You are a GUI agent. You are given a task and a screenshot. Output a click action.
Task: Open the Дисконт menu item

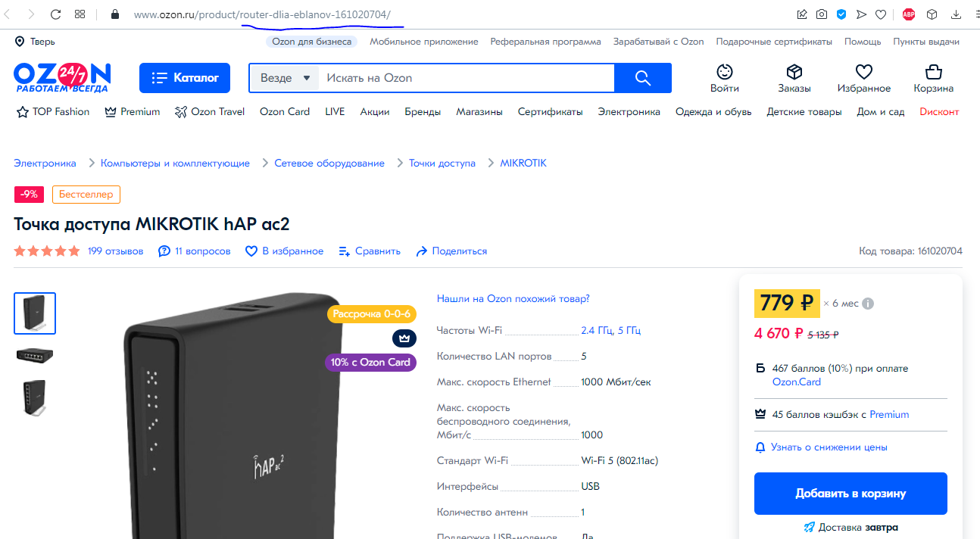point(939,111)
